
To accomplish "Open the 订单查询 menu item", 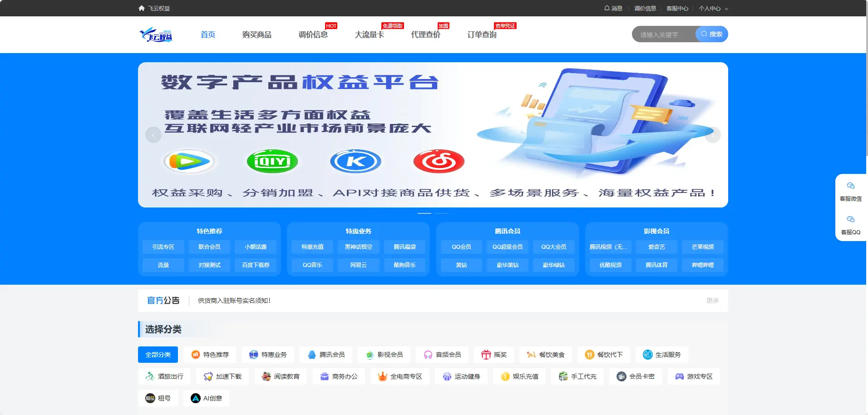I will (483, 35).
